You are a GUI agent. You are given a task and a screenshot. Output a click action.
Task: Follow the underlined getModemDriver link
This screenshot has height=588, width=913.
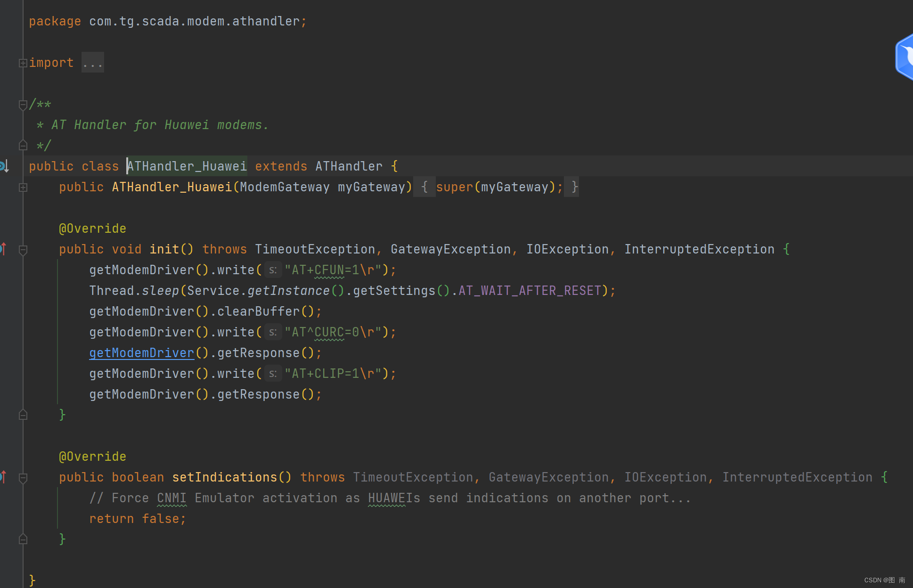142,353
